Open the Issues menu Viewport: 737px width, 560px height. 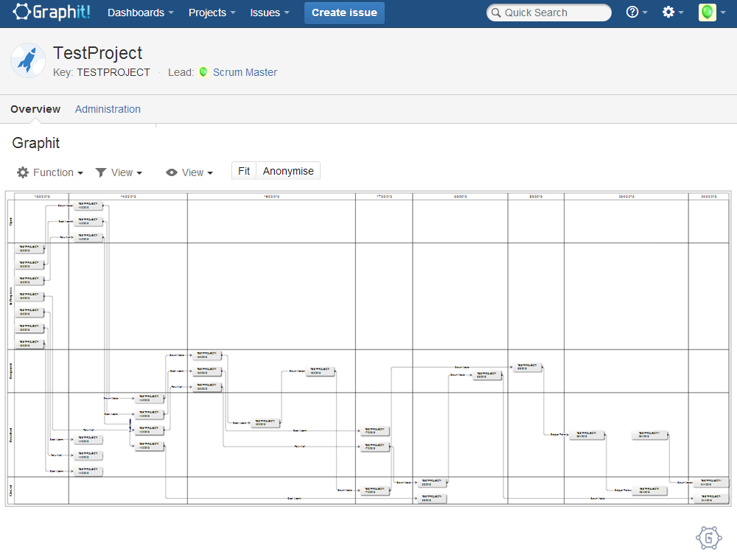pos(269,13)
